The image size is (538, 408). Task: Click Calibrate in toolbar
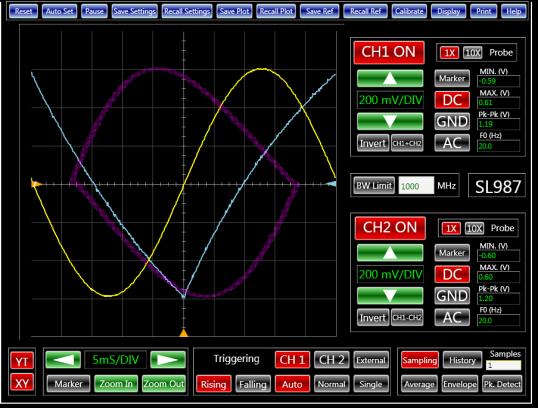409,11
